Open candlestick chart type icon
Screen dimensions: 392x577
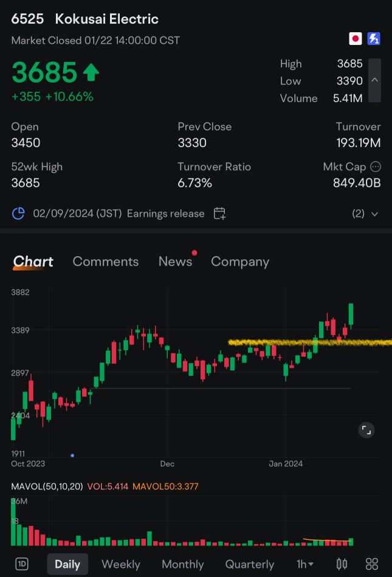click(x=342, y=564)
